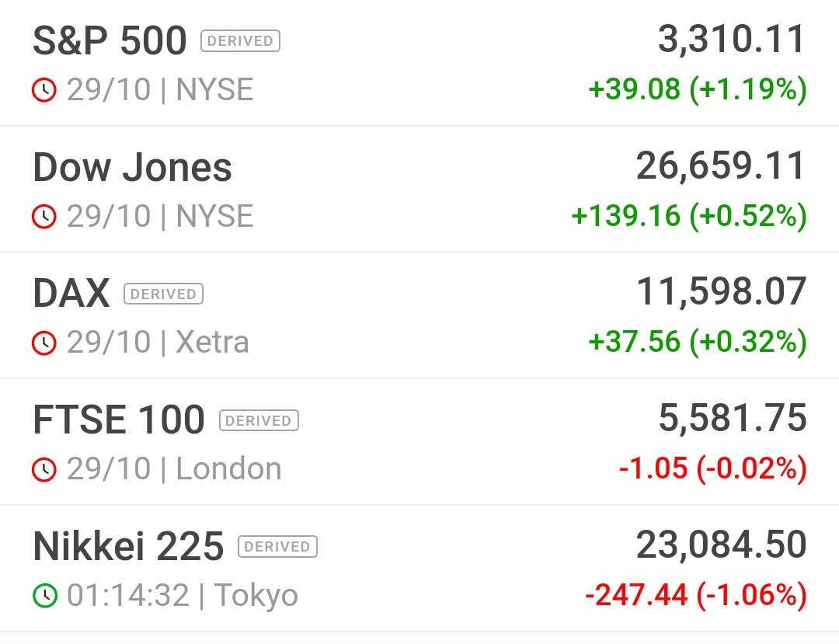This screenshot has width=839, height=644.
Task: Click the DERIVED badge next to Nikkei 225
Action: [x=277, y=547]
